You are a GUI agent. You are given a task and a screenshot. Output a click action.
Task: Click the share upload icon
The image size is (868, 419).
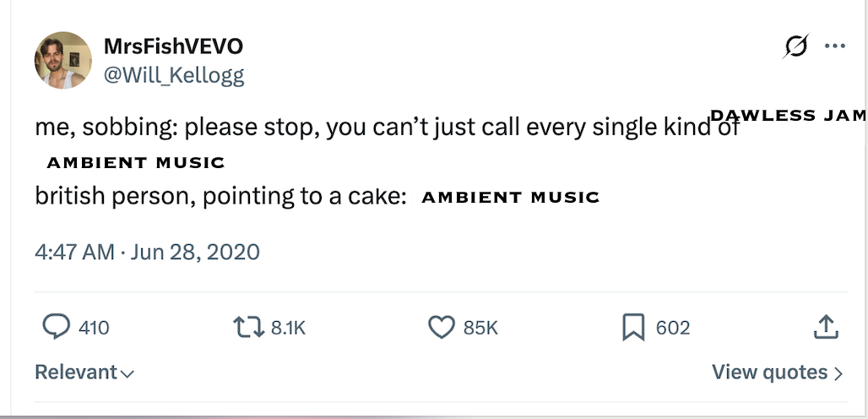pos(827,327)
